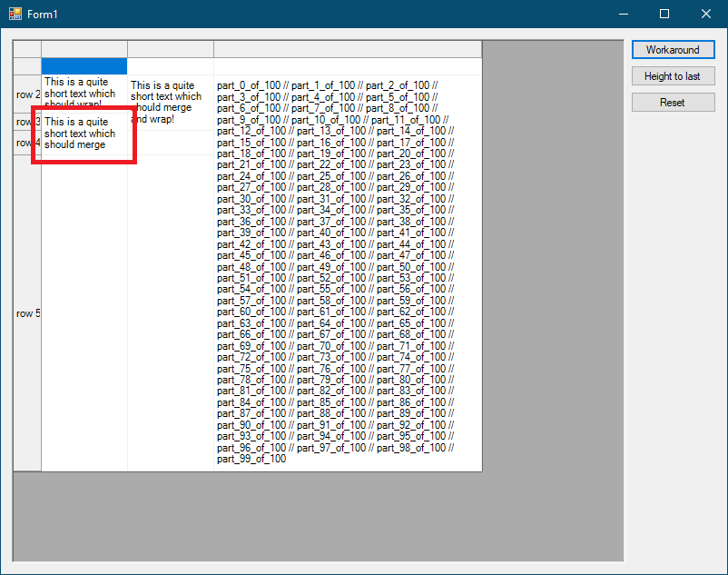Viewport: 728px width, 575px height.
Task: Click the Reset button
Action: (x=673, y=103)
